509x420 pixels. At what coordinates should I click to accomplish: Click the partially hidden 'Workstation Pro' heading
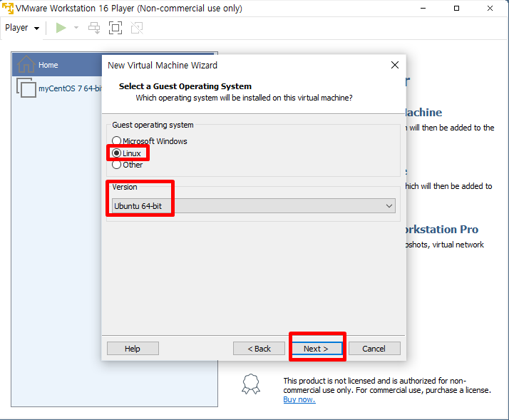point(442,230)
